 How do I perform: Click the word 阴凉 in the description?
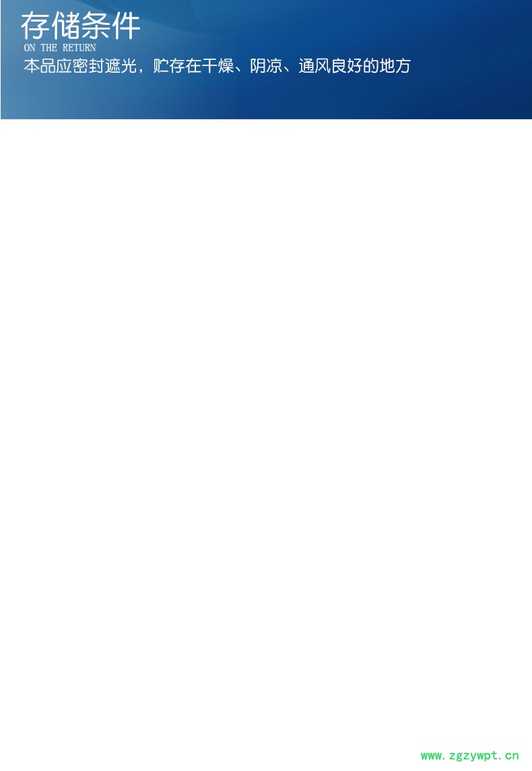[266, 66]
